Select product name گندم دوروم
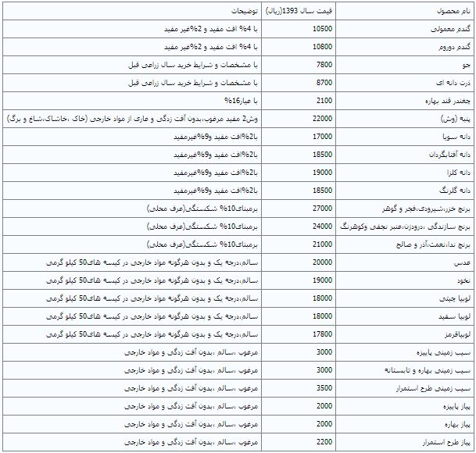 pyautogui.click(x=454, y=47)
